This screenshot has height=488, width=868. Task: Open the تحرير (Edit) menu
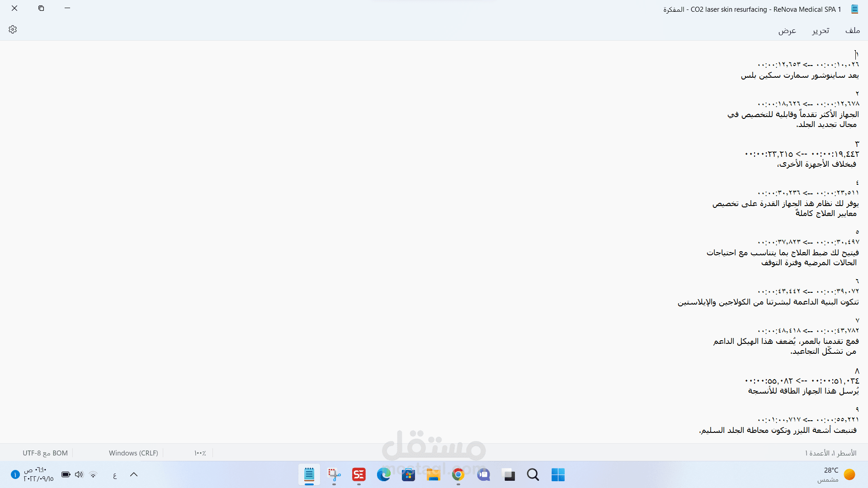point(820,30)
